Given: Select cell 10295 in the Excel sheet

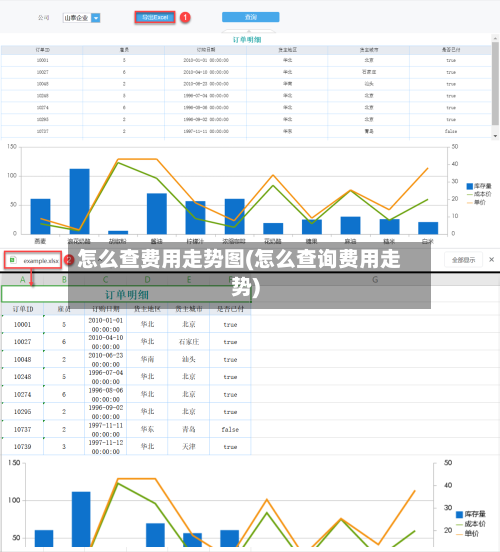Looking at the screenshot, I should coord(23,412).
